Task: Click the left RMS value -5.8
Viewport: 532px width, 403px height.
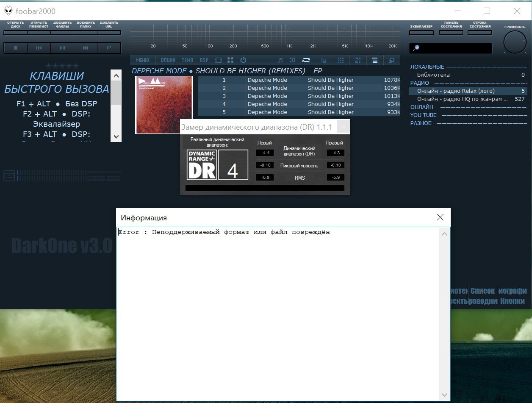Action: [266, 178]
